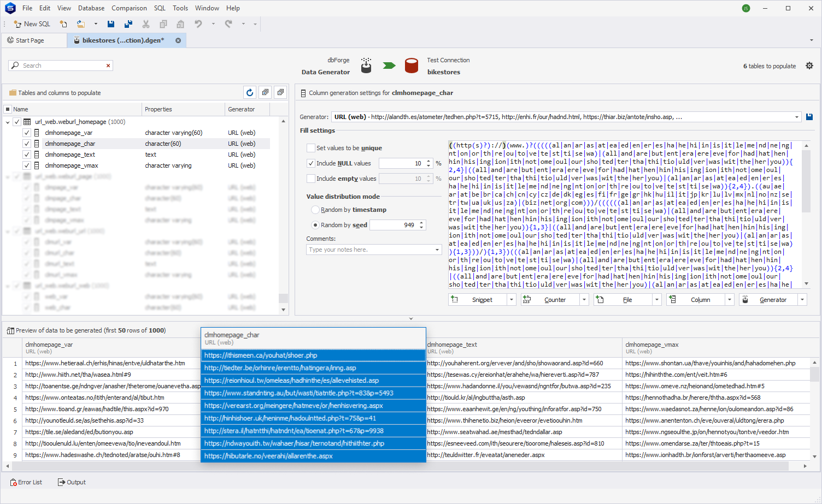Screen dimensions: 822x504
Task: Select the Random by seed radio button
Action: pyautogui.click(x=315, y=225)
